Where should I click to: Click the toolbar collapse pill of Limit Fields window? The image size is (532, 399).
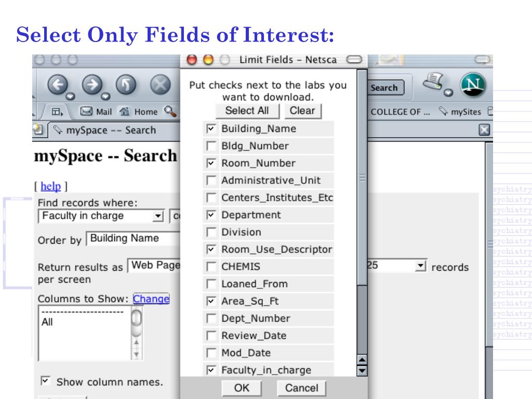[x=354, y=60]
